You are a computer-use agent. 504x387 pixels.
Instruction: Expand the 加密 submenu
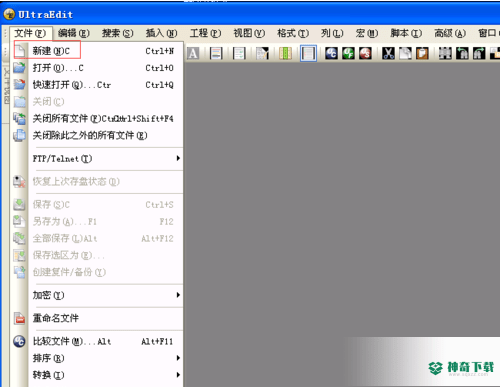pyautogui.click(x=106, y=295)
